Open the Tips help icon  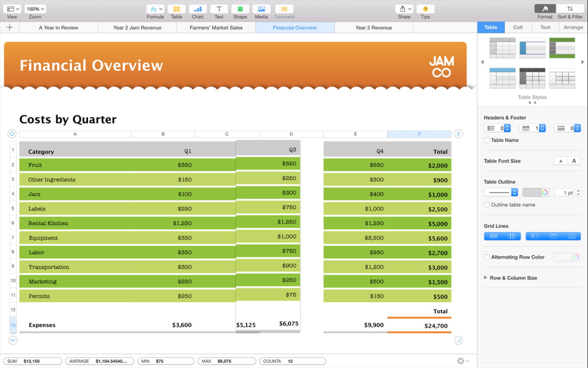pyautogui.click(x=425, y=9)
